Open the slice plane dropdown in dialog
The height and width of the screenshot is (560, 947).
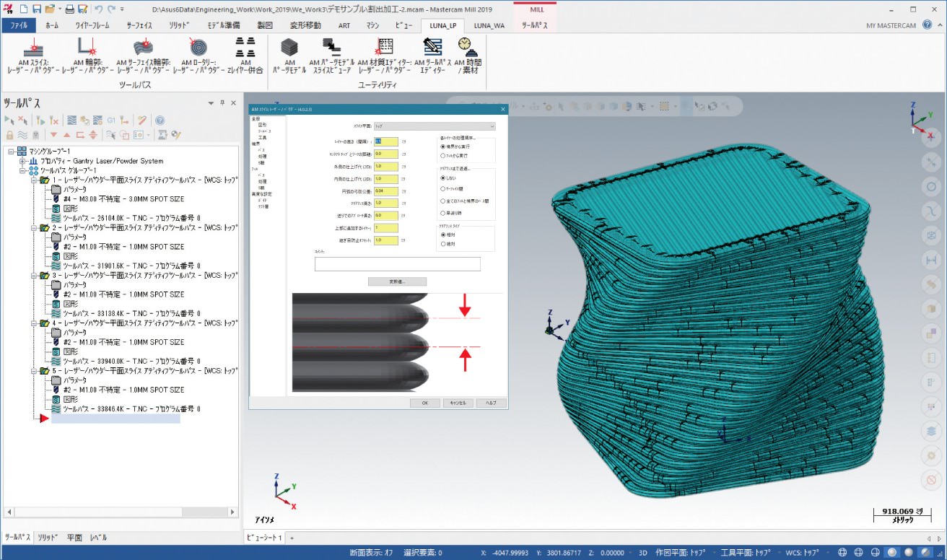pos(435,126)
